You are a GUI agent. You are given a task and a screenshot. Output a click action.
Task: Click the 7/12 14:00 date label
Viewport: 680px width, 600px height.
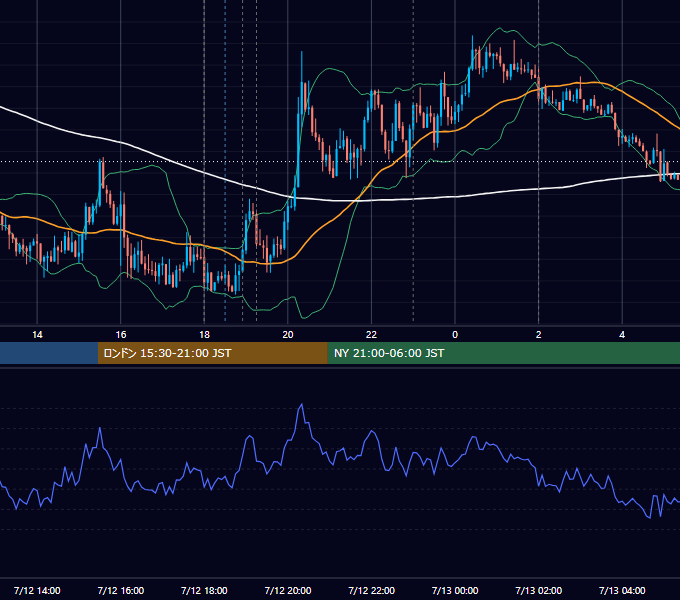coord(37,590)
